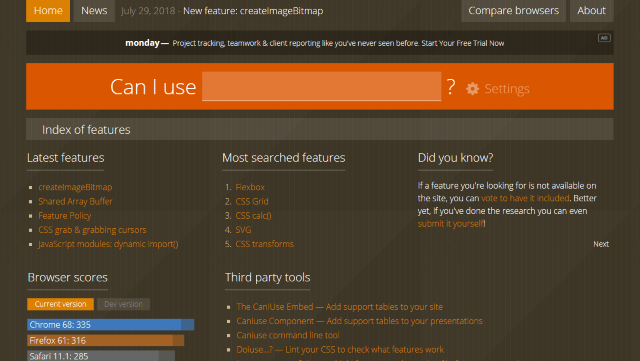Open JavaScript modules: dynamic import() link

[x=108, y=244]
